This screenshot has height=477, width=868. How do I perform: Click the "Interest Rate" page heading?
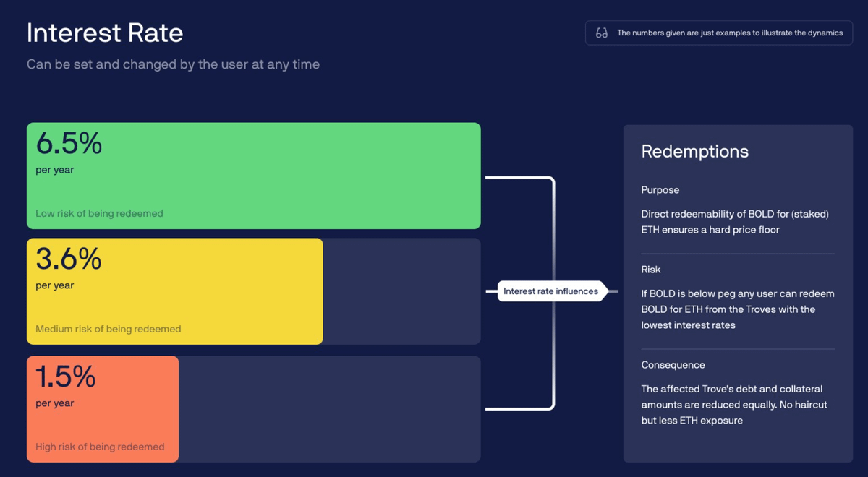click(105, 33)
